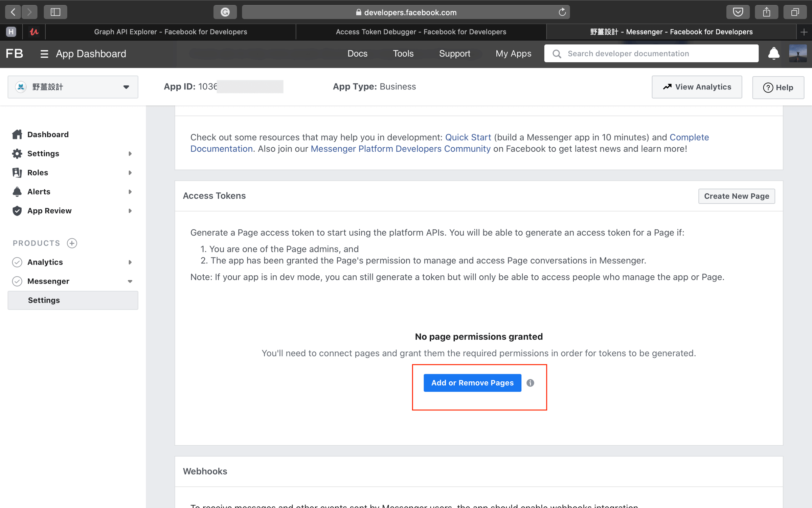Screen dimensions: 812x508
Task: Select Messenger Settings sidebar item
Action: (x=73, y=300)
